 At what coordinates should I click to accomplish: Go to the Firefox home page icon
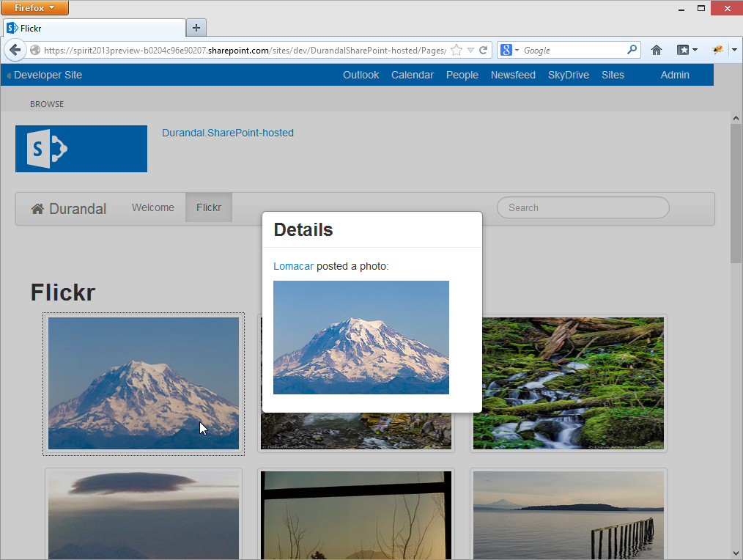click(x=657, y=51)
